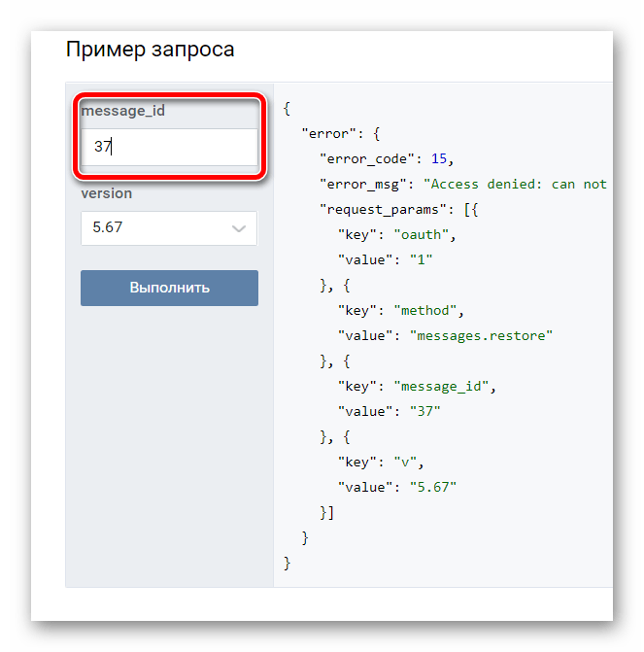Image resolution: width=644 pixels, height=652 pixels.
Task: Click the "5.67" value in JSON response
Action: [432, 487]
